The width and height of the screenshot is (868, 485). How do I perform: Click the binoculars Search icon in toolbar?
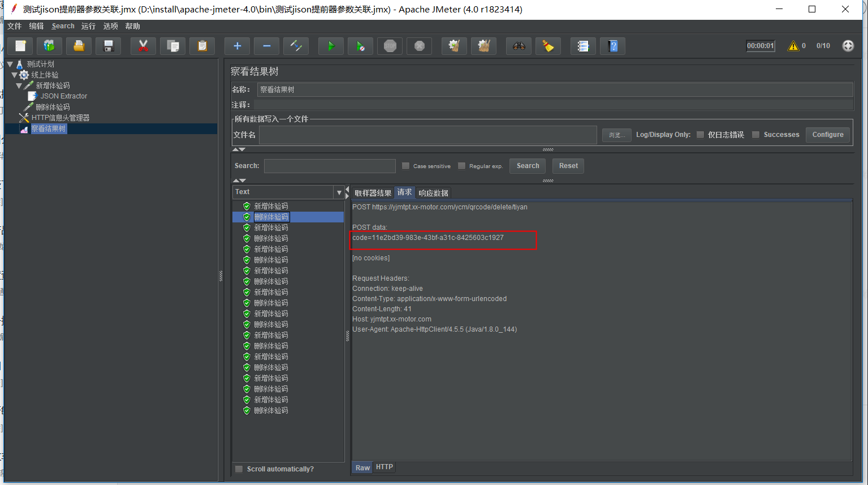click(519, 46)
